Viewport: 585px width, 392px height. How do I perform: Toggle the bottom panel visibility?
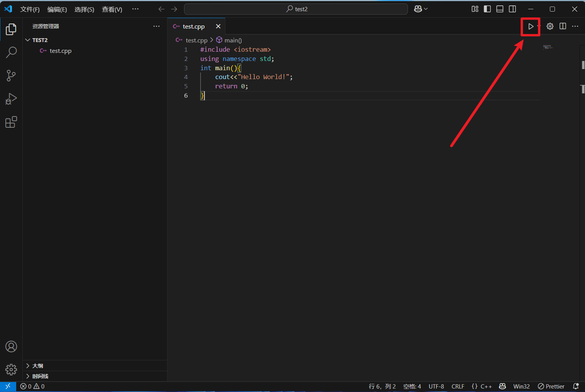pos(500,9)
